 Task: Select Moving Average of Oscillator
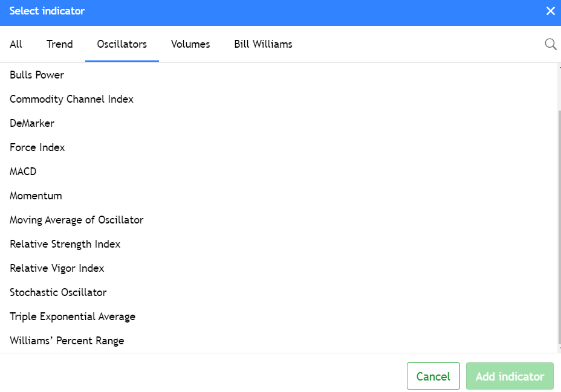[x=77, y=220]
